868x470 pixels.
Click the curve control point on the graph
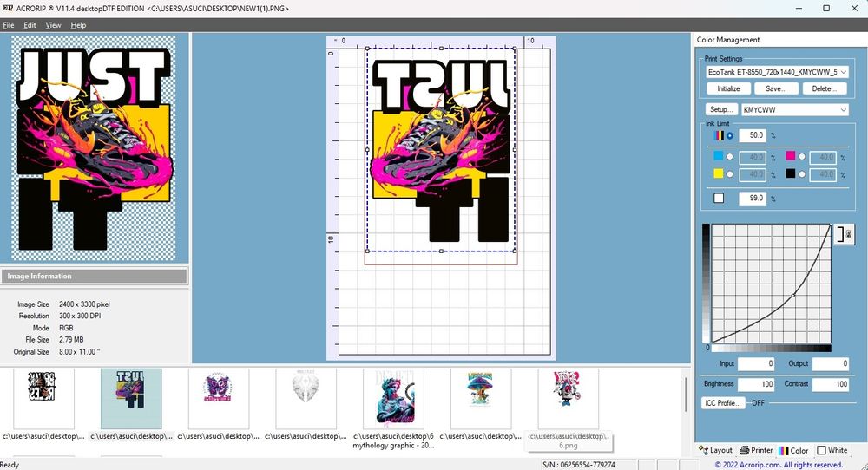tap(793, 296)
